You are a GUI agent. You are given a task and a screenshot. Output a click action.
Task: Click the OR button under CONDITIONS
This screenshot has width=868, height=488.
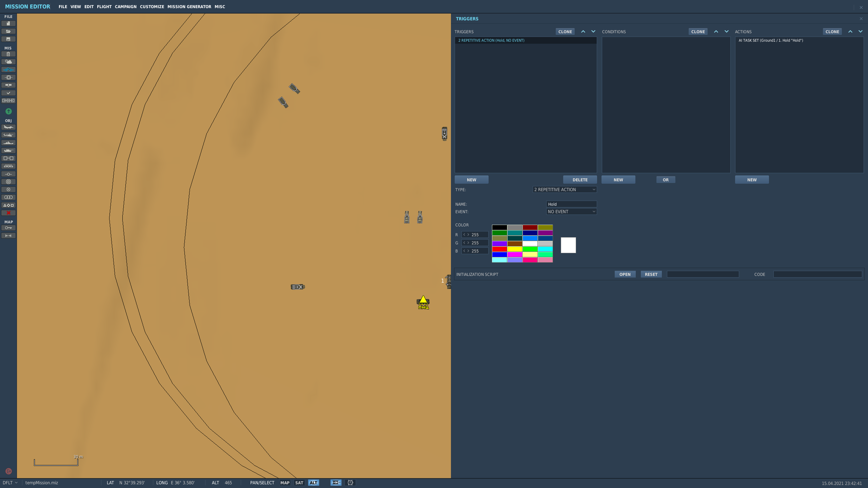(x=666, y=180)
